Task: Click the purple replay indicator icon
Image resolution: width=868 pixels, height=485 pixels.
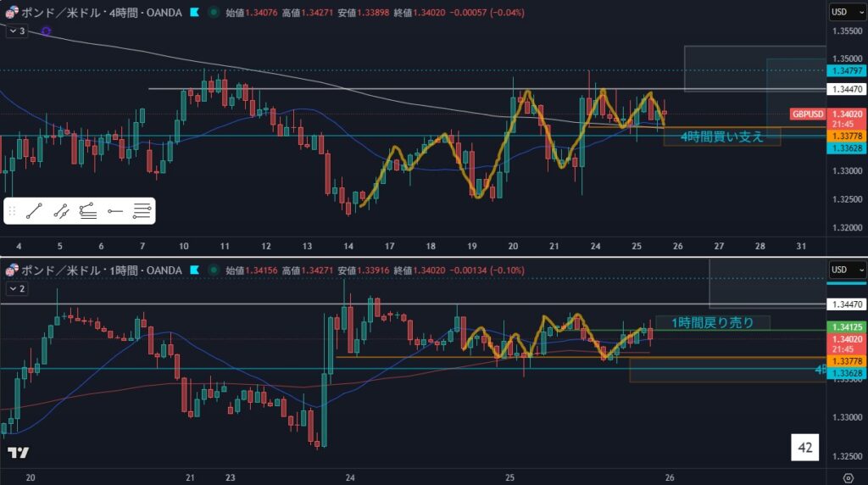Action: point(45,31)
